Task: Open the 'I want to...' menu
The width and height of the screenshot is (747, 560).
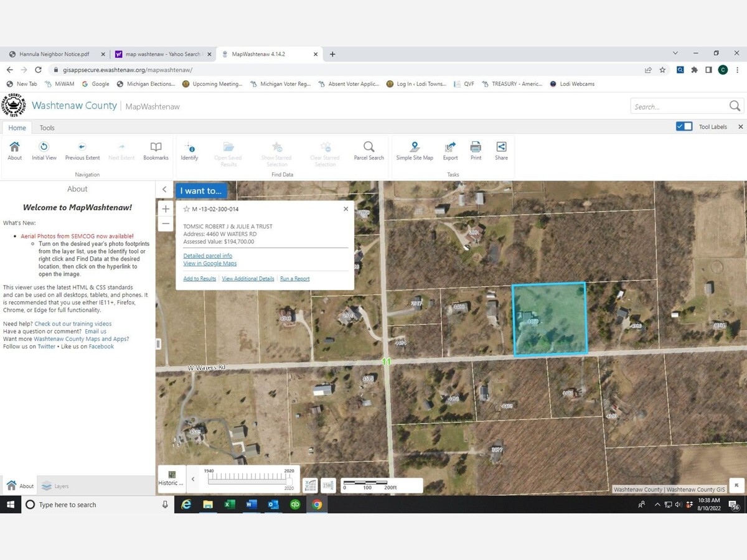Action: click(x=200, y=191)
